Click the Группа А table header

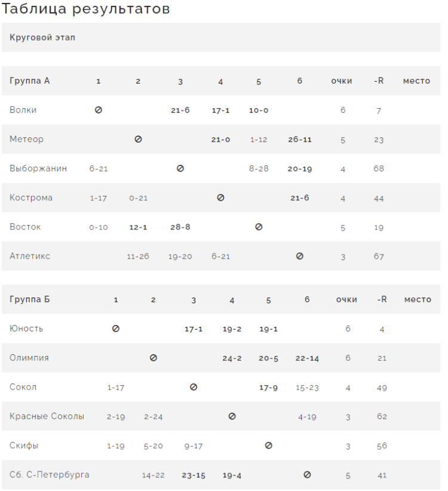click(30, 81)
